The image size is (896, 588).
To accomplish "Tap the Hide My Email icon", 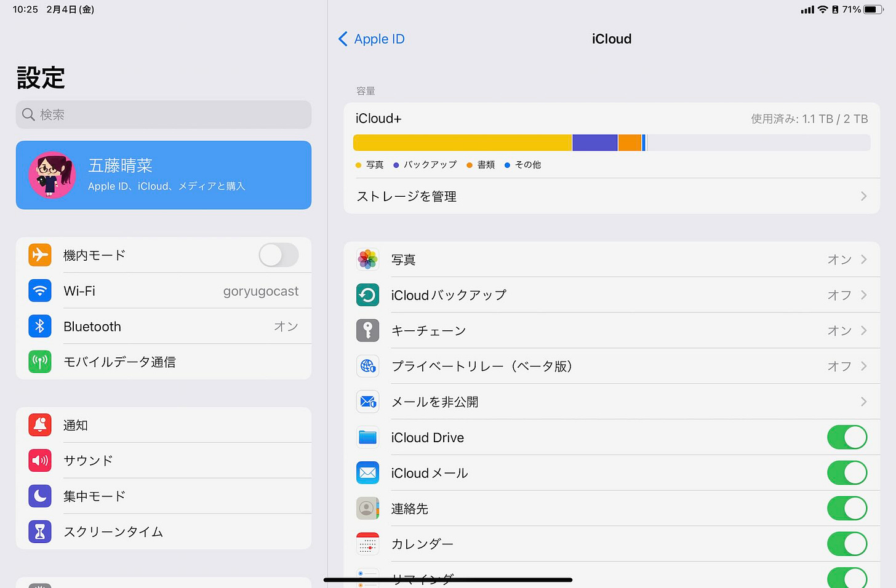I will coord(368,402).
